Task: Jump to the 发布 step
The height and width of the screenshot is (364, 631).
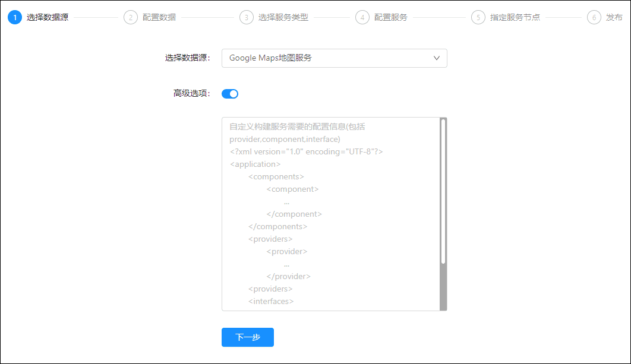Action: 614,17
